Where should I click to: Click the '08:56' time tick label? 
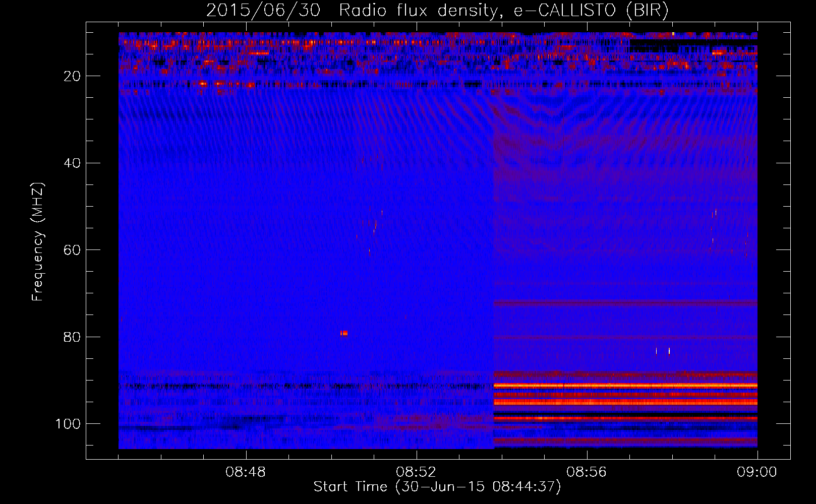(587, 472)
